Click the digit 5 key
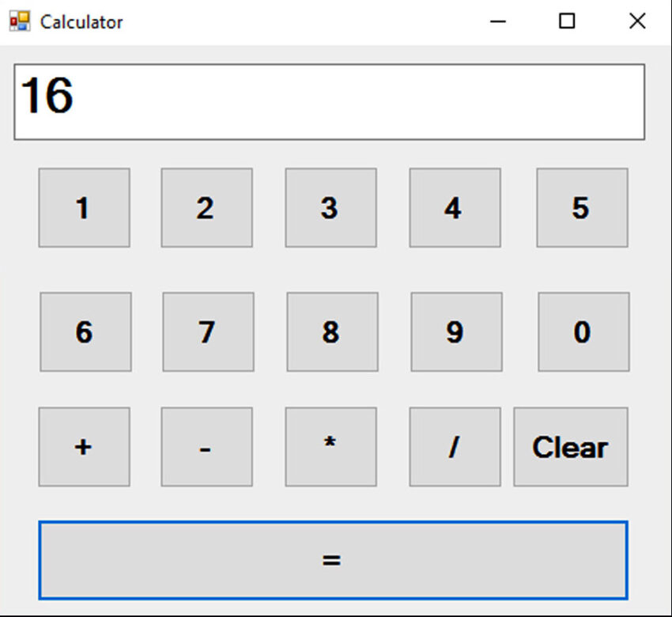 582,207
